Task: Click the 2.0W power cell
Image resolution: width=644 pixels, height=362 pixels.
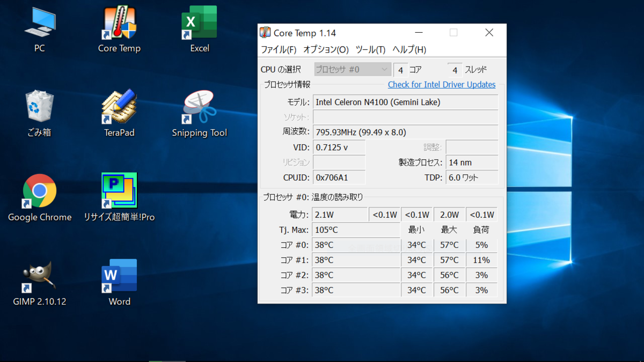Action: [449, 215]
